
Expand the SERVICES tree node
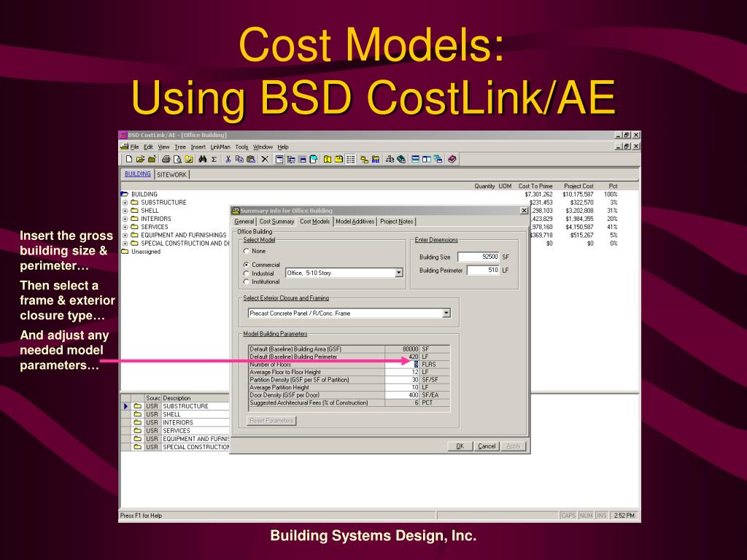(125, 227)
